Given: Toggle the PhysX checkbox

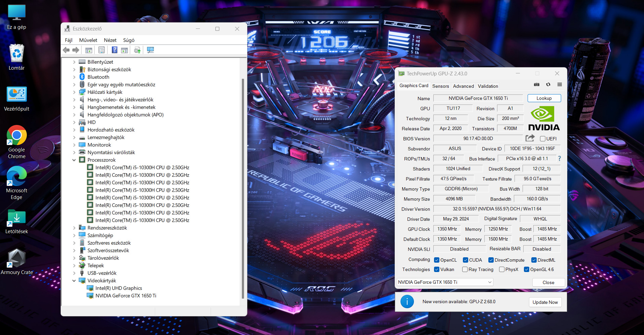Looking at the screenshot, I should (x=502, y=269).
